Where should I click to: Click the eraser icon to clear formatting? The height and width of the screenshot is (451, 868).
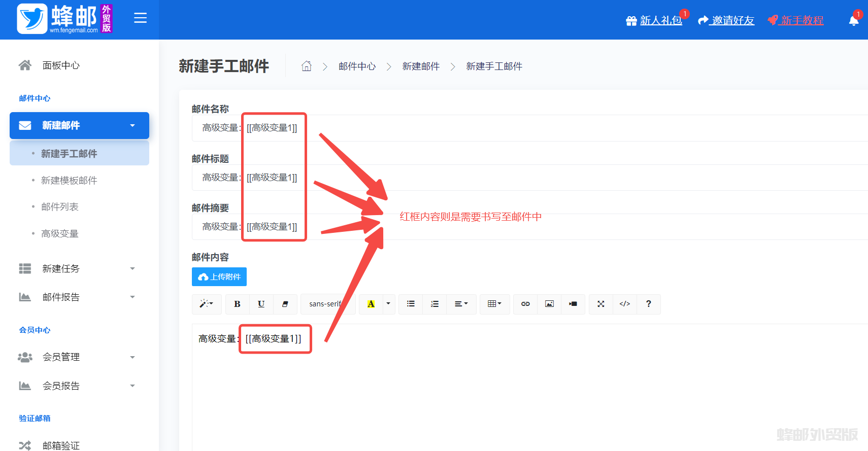point(285,304)
